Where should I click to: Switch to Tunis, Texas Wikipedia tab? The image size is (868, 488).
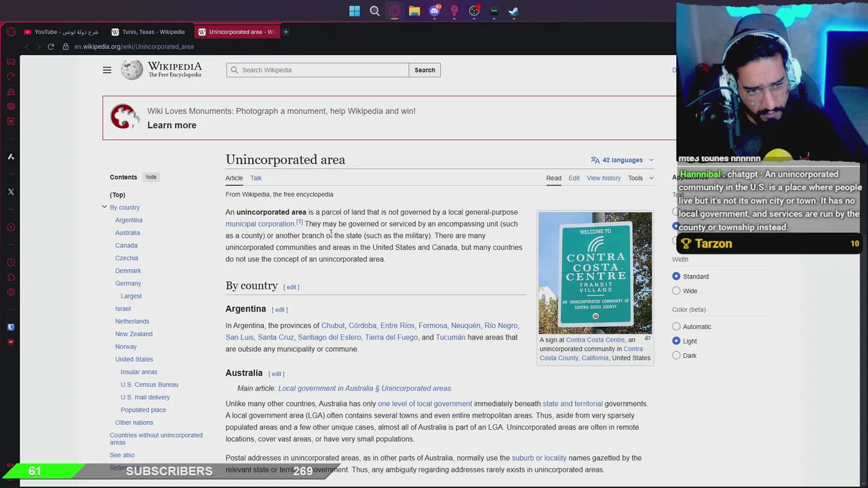pos(149,32)
